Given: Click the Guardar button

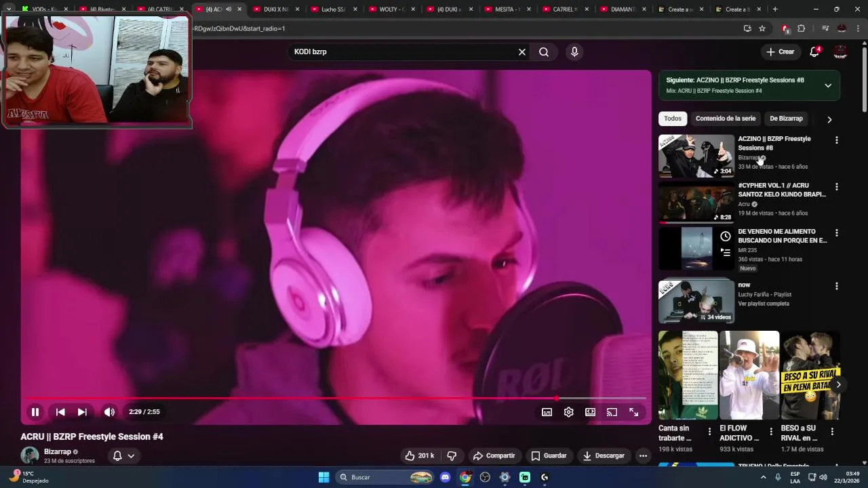Looking at the screenshot, I should pyautogui.click(x=549, y=456).
